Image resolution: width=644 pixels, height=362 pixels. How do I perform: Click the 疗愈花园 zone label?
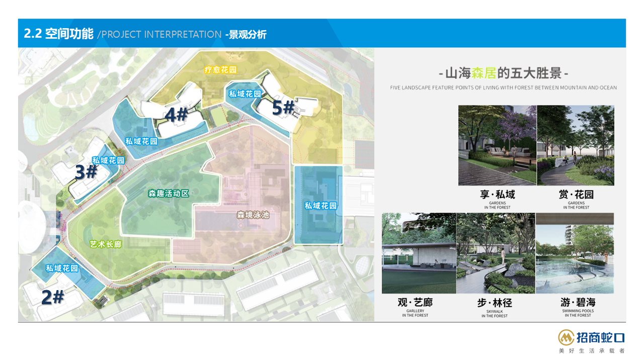click(220, 70)
